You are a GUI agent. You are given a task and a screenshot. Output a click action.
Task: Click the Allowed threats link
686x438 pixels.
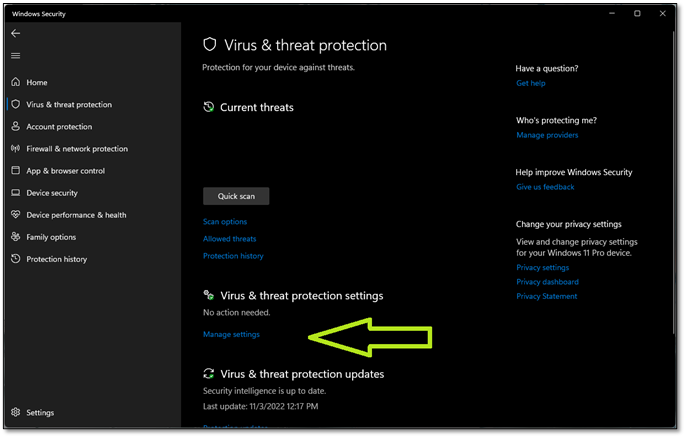point(230,239)
